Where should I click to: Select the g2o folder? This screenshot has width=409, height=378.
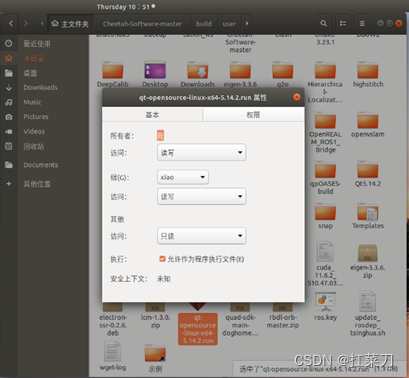pos(283,74)
